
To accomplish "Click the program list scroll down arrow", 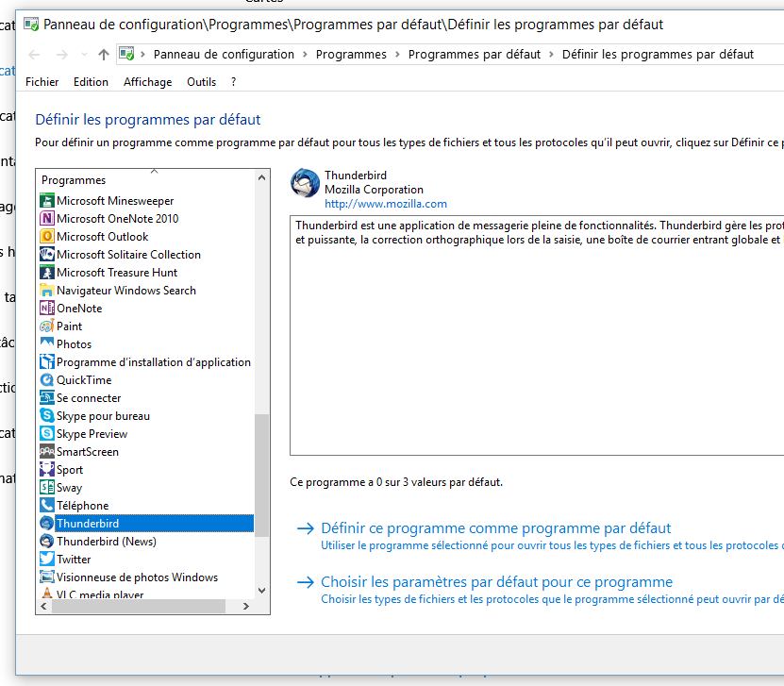I will point(261,591).
